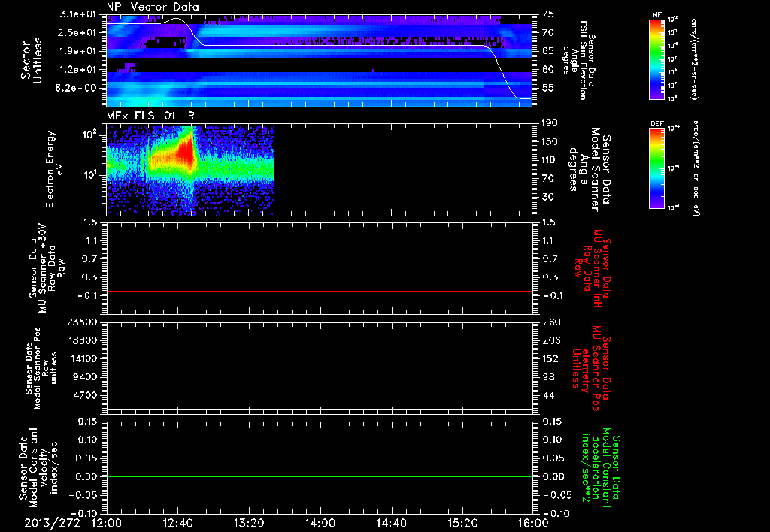Click the "Model Scanner Angle degrees" axis title

pos(590,170)
